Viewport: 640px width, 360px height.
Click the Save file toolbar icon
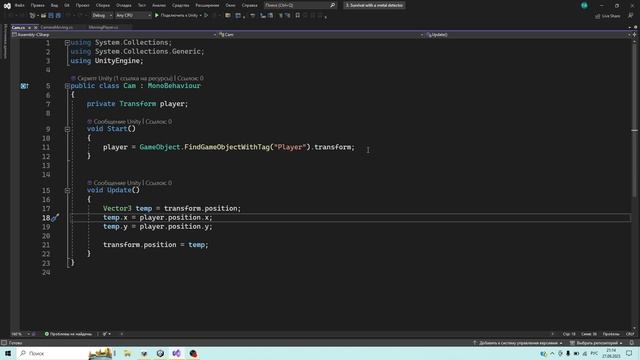(x=51, y=16)
